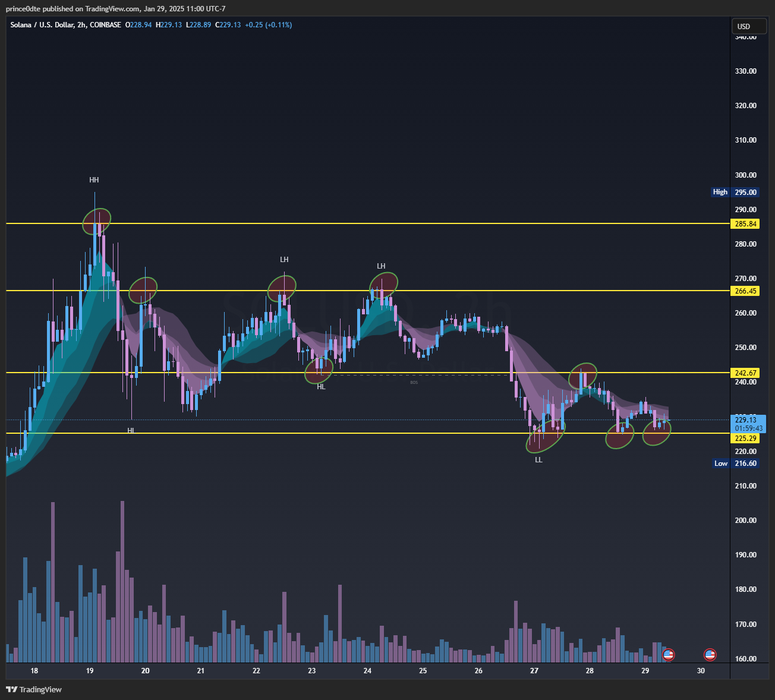
Task: Select the ellipse drawn above the LL label
Action: click(546, 436)
